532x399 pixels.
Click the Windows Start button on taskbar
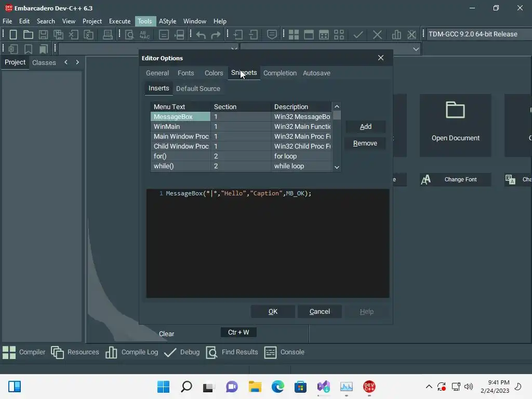(x=163, y=387)
